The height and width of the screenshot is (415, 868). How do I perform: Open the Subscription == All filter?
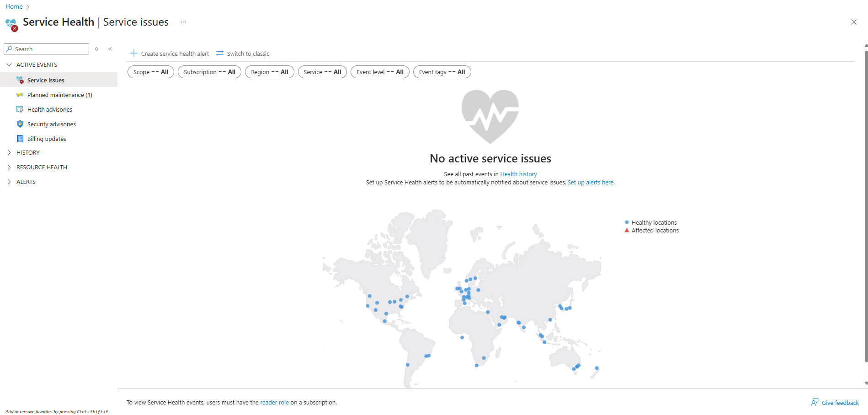click(x=209, y=72)
